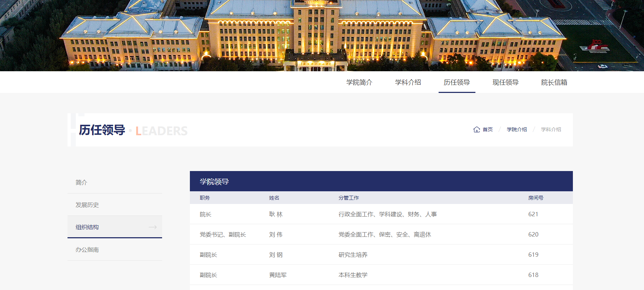Screen dimensions: 644x290
Task: Click 党委全面工作、保密、安全、离退休 cell
Action: (x=385, y=235)
